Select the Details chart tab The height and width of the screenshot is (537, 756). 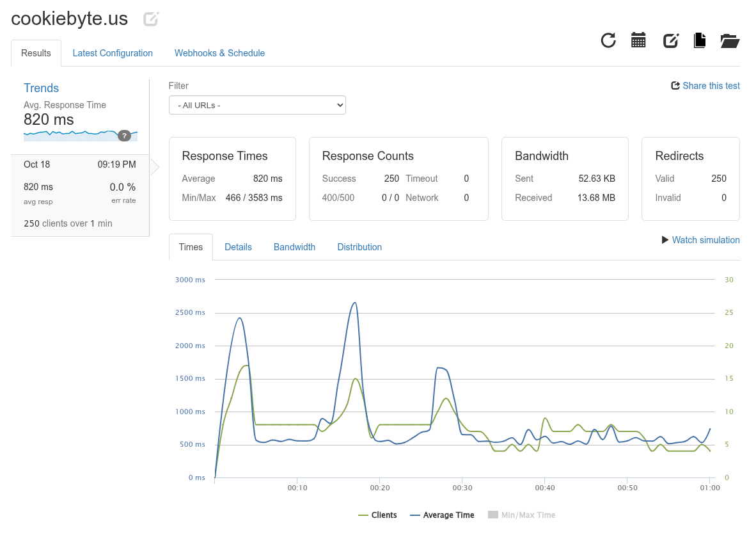coord(238,247)
